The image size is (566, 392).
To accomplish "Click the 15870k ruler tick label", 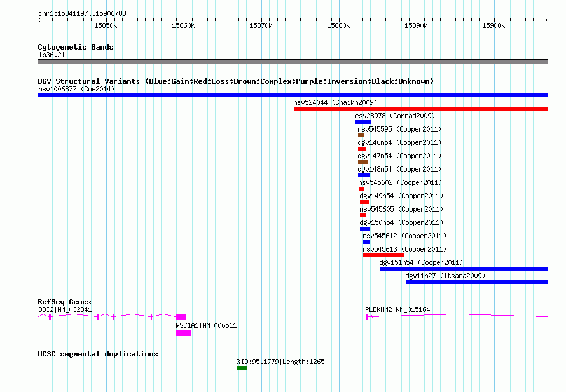I will tap(261, 25).
